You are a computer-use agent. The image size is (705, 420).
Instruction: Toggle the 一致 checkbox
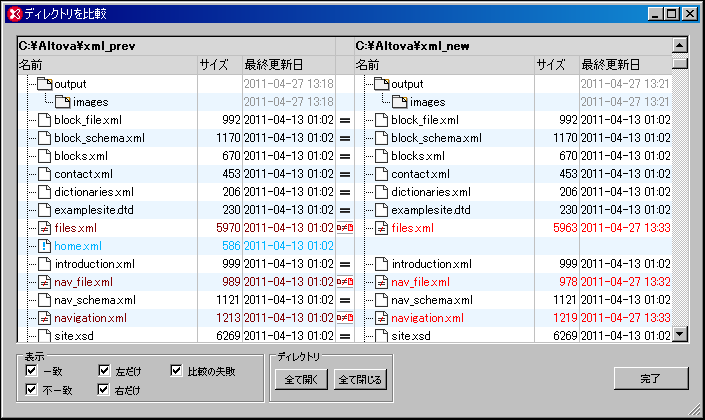(31, 371)
